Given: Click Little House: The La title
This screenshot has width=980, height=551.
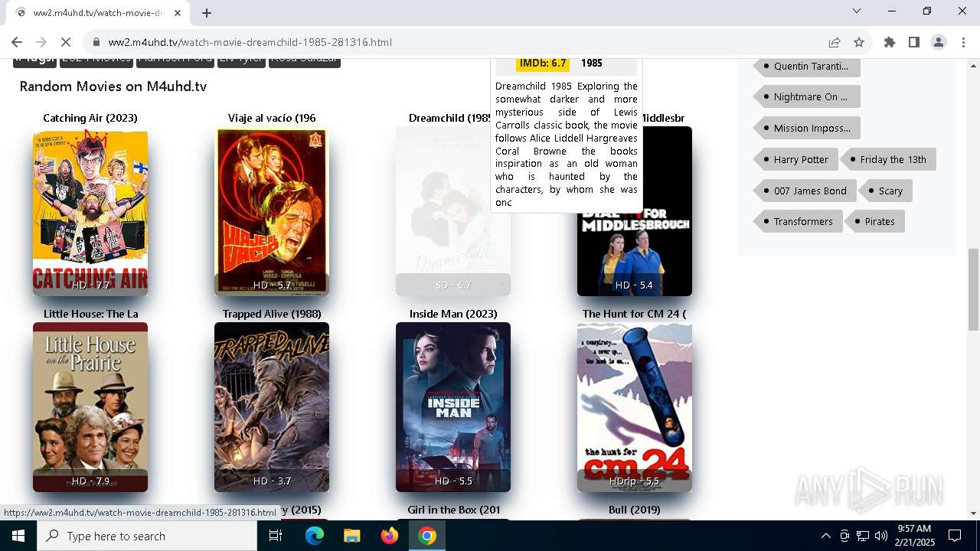Looking at the screenshot, I should coord(90,314).
